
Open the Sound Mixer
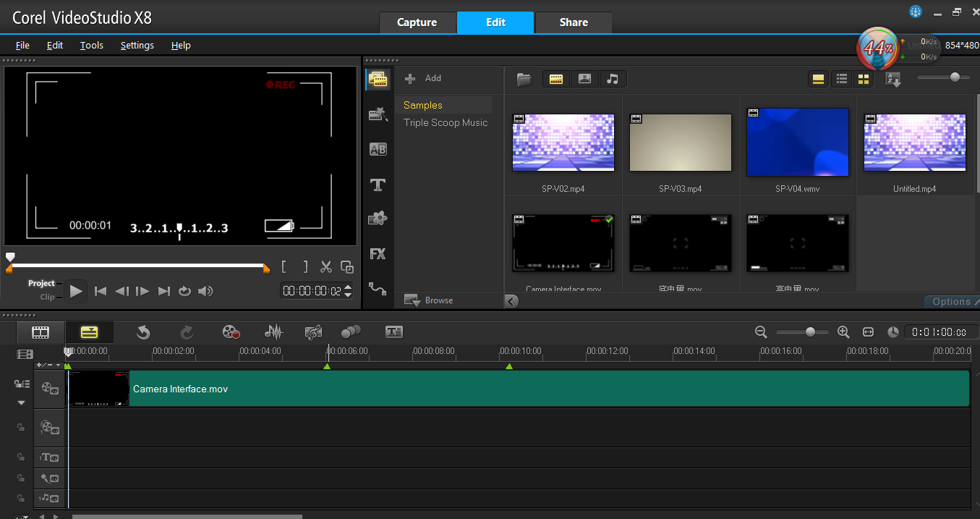pos(273,332)
